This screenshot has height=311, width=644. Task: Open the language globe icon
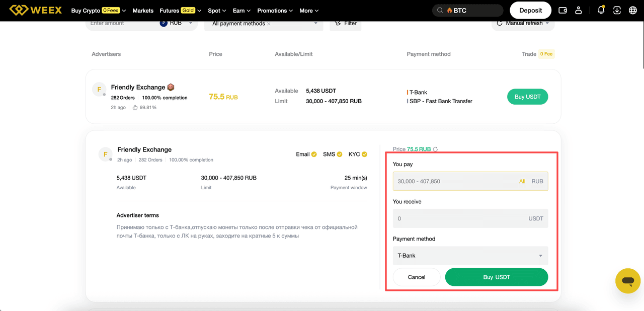coord(633,10)
